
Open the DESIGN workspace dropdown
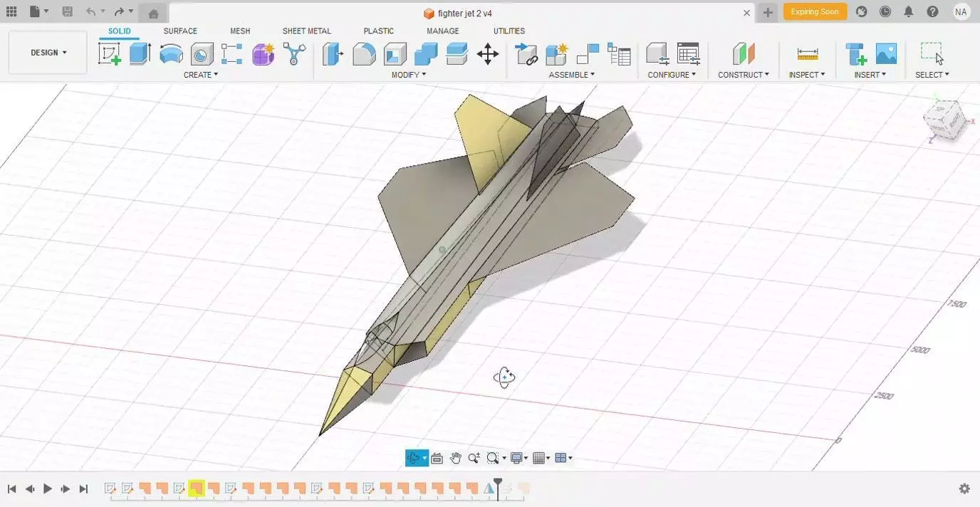pyautogui.click(x=48, y=53)
